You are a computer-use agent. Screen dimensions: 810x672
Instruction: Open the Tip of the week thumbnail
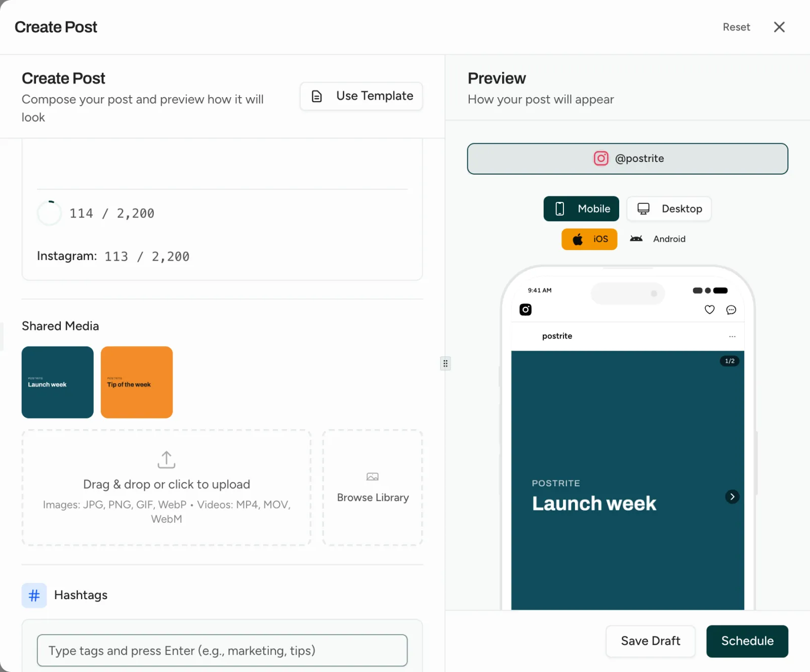[x=137, y=383]
